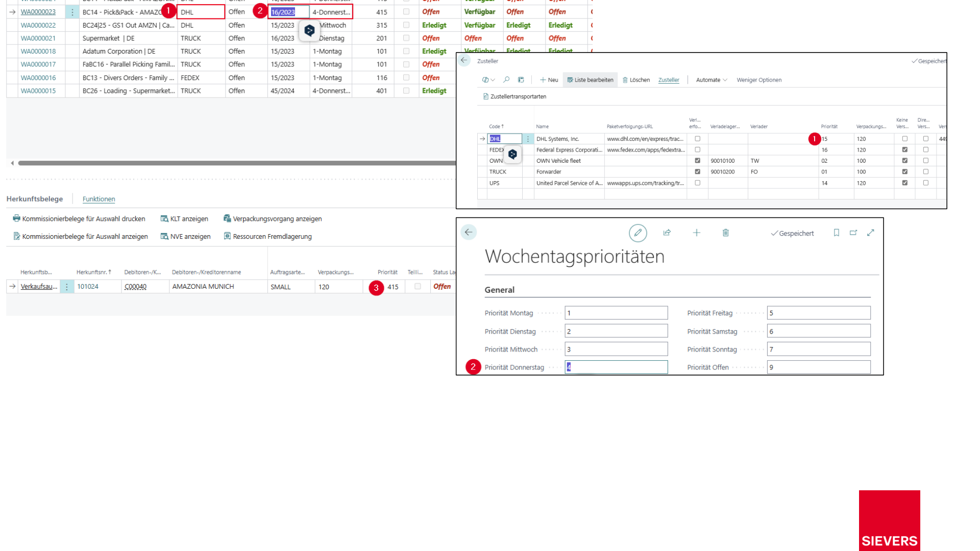Toggle Verladung erforderlich checkbox for UPS
This screenshot has width=980, height=551.
coord(698,183)
